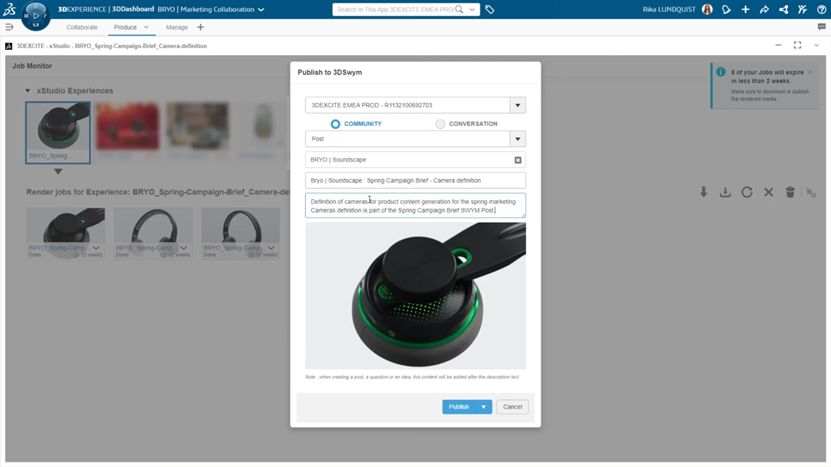Open the chat comment icon at right
This screenshot has height=467, width=831.
tap(821, 27)
